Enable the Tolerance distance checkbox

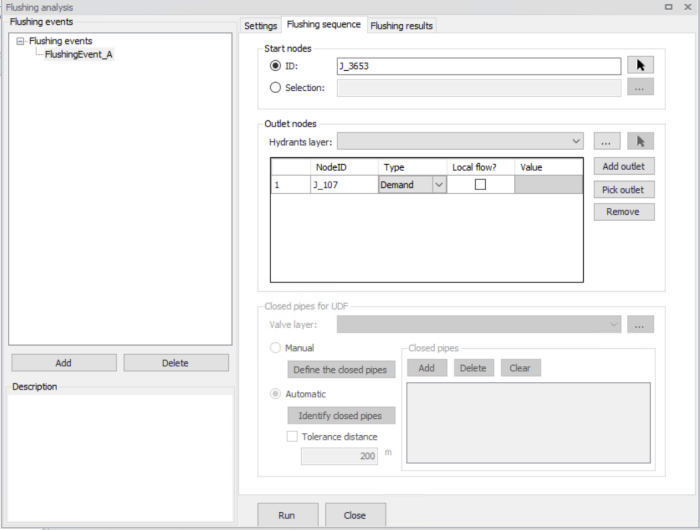(292, 436)
